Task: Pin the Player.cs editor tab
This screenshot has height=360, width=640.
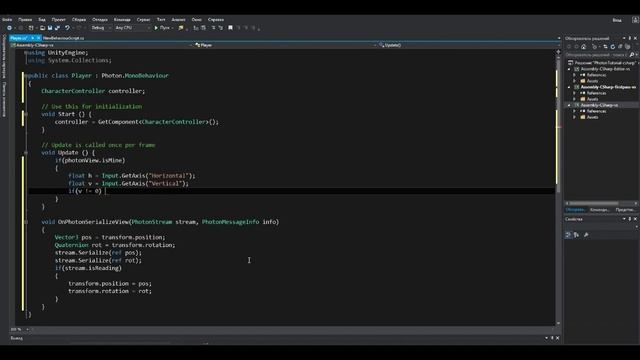Action: coord(33,38)
